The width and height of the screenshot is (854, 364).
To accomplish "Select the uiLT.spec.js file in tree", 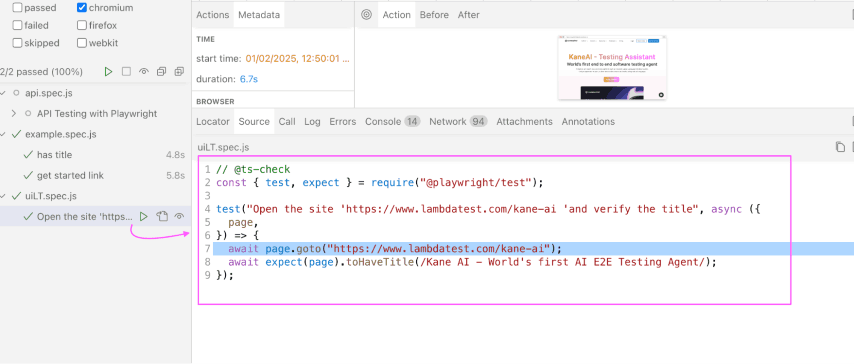I will tap(95, 196).
